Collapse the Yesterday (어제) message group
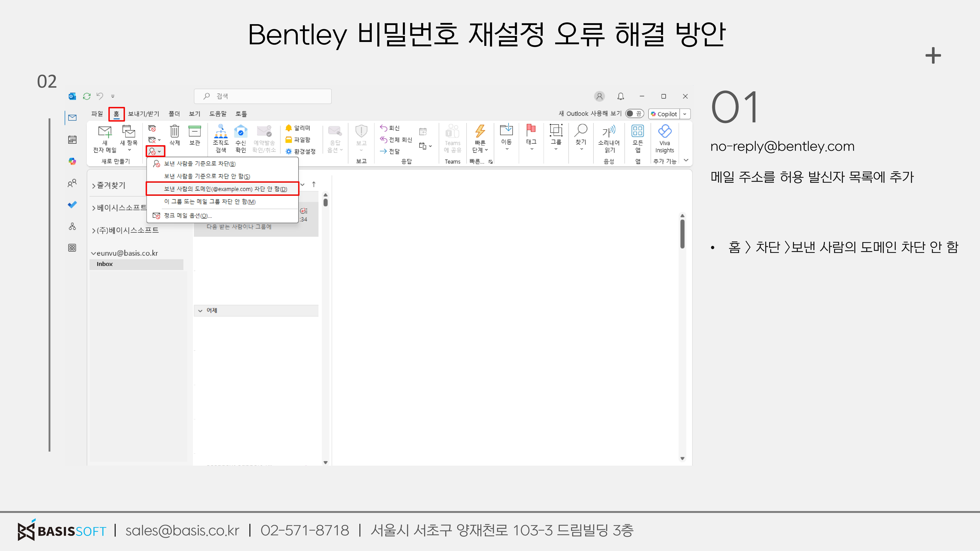Image resolution: width=980 pixels, height=551 pixels. click(x=200, y=311)
